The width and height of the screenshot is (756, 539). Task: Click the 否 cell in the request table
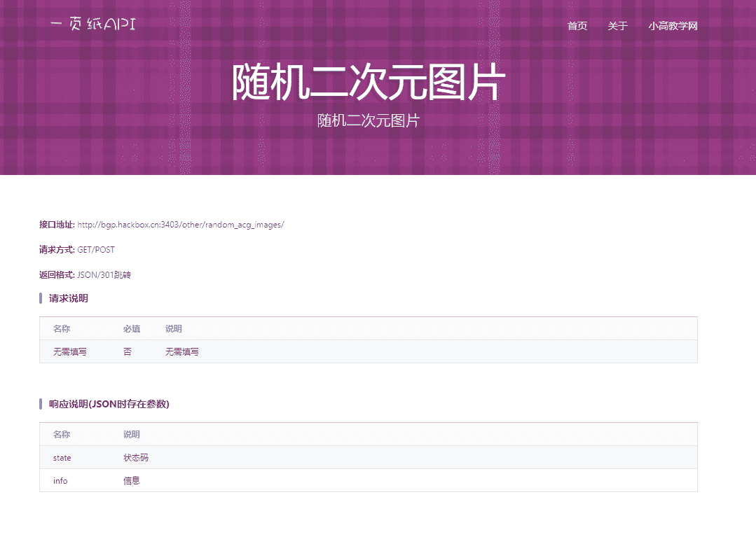click(128, 352)
